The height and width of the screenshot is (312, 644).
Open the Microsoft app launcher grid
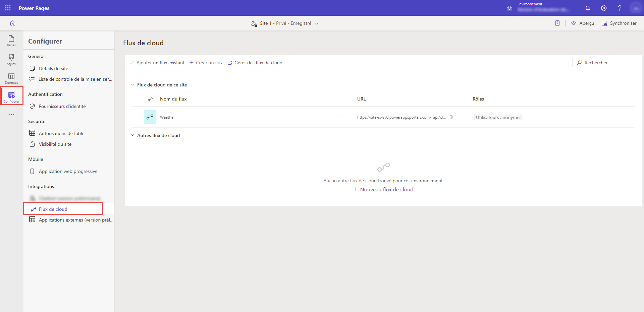click(x=7, y=8)
